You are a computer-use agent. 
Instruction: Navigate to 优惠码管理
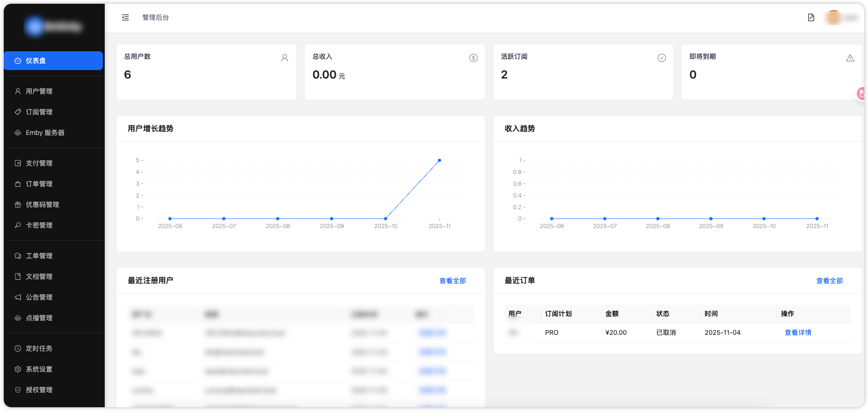42,205
